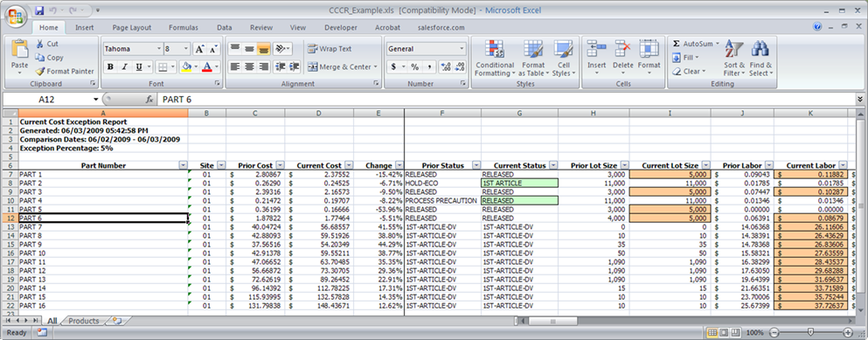Open the Part Number filter dropdown
Image resolution: width=868 pixels, height=340 pixels.
click(184, 165)
